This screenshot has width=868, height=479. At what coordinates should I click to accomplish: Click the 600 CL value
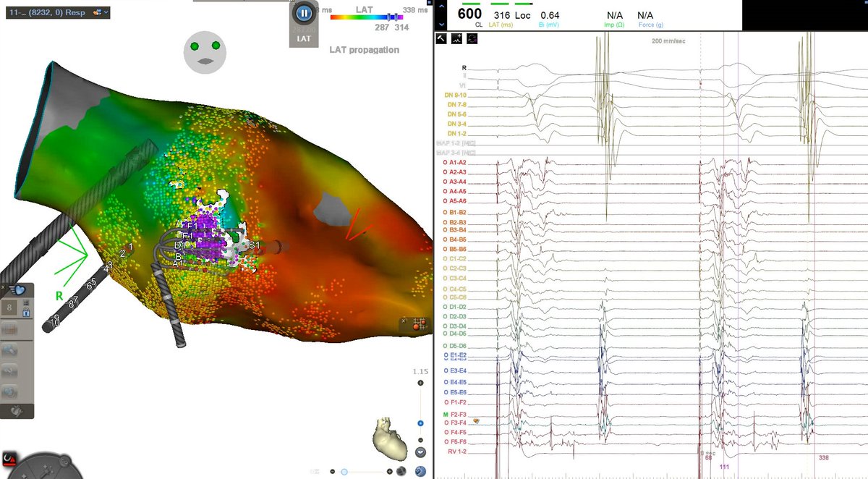(469, 14)
